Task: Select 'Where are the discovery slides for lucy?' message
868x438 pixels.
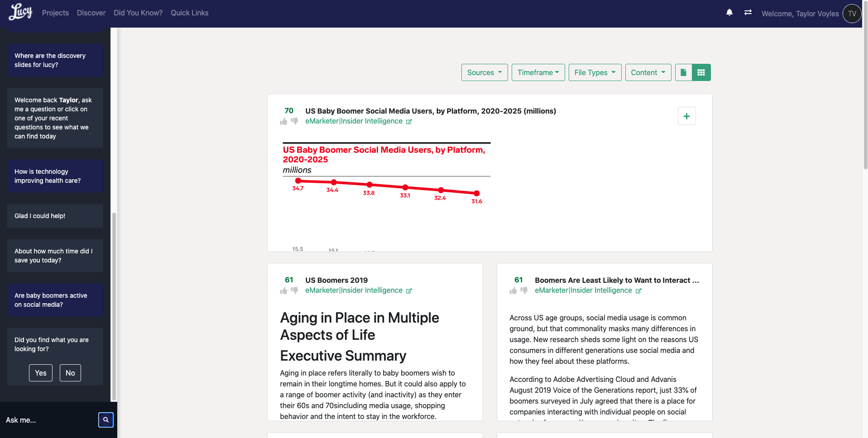Action: tap(55, 60)
